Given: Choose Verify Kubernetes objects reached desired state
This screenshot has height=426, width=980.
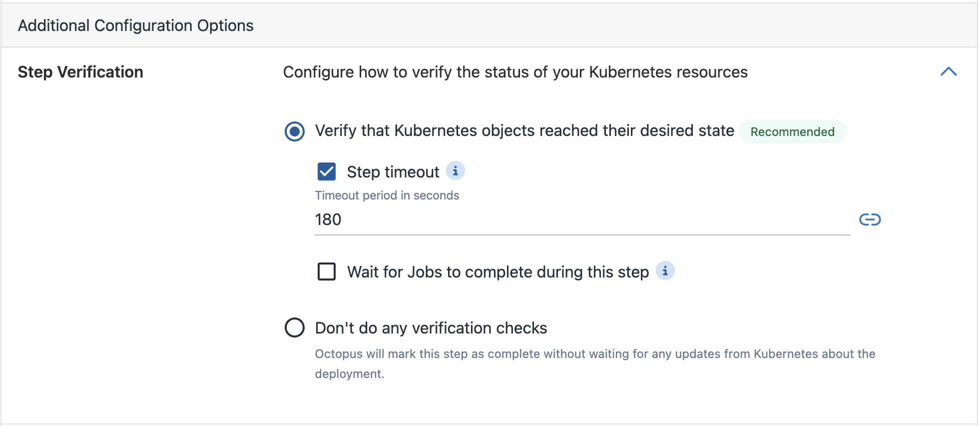Looking at the screenshot, I should tap(295, 131).
